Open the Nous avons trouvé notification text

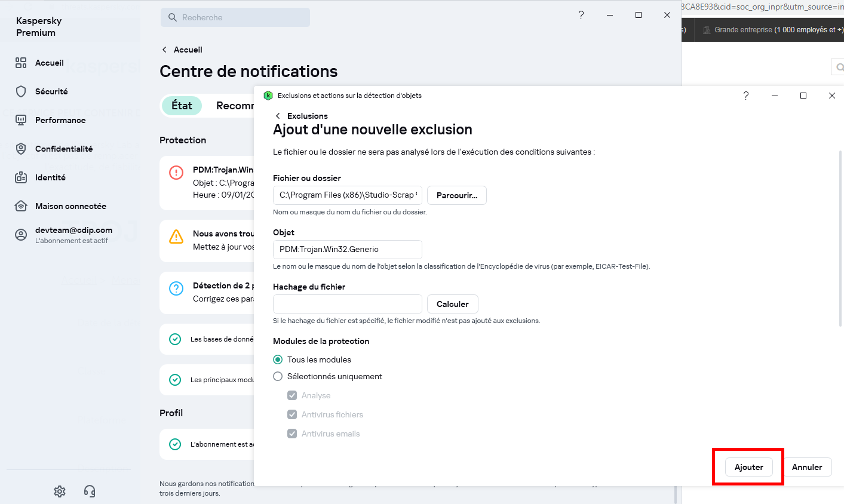click(223, 233)
